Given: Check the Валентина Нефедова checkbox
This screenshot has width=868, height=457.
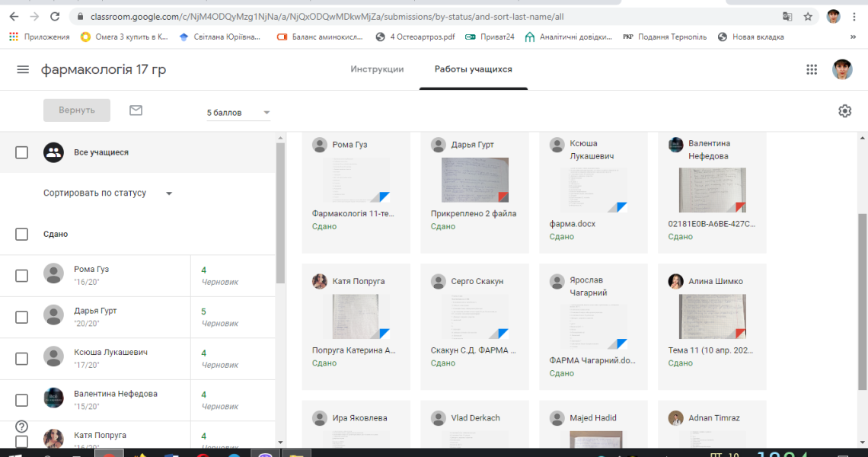Looking at the screenshot, I should (x=21, y=401).
